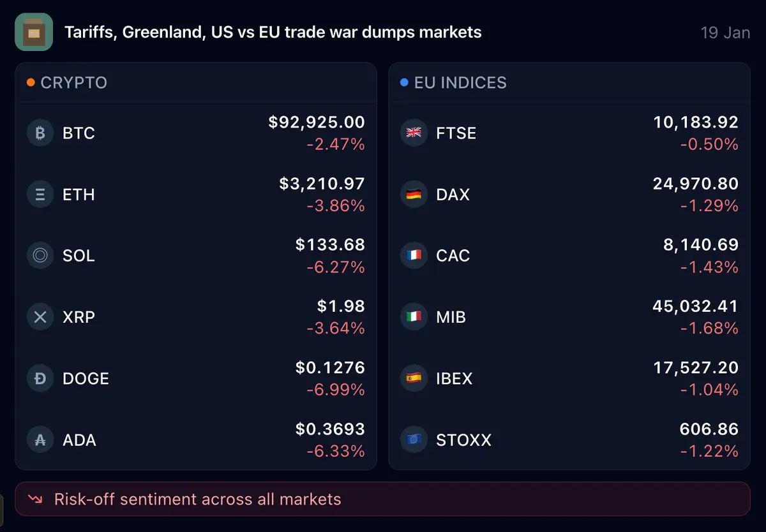Click the UK flag icon beside FTSE

[414, 133]
